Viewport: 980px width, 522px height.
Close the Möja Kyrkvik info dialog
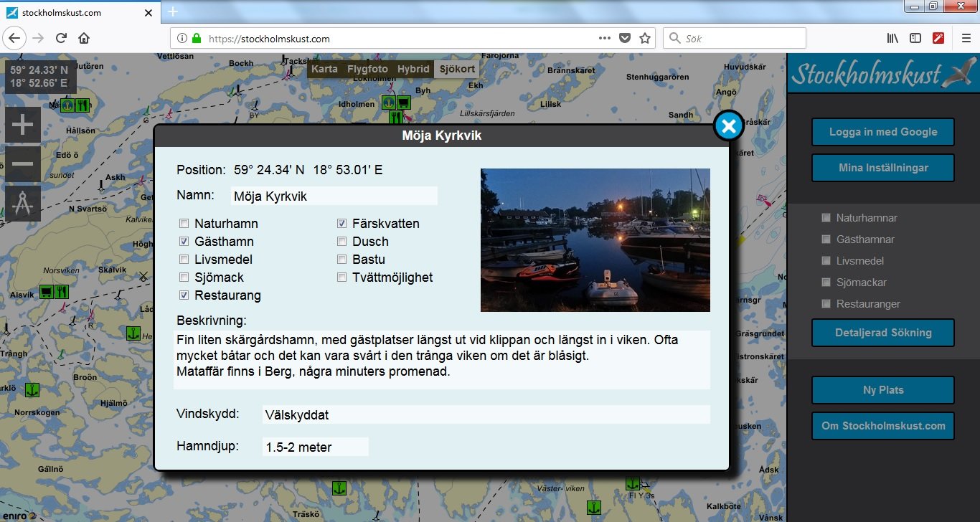728,127
